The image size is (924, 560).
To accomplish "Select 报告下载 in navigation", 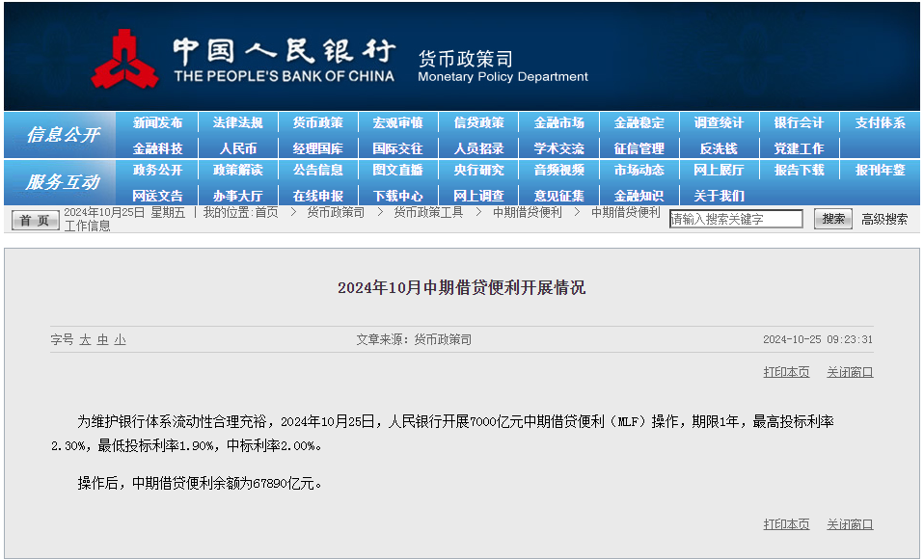I will (799, 170).
